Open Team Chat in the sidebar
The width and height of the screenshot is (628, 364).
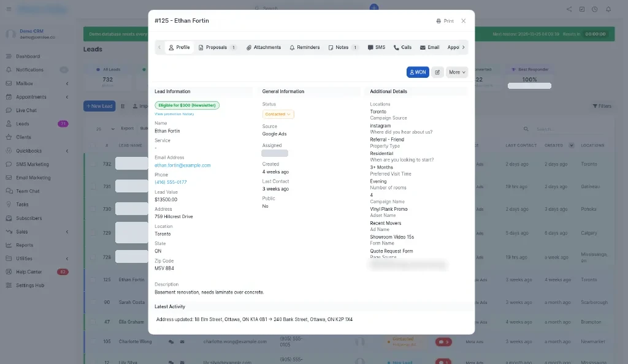[x=28, y=191]
